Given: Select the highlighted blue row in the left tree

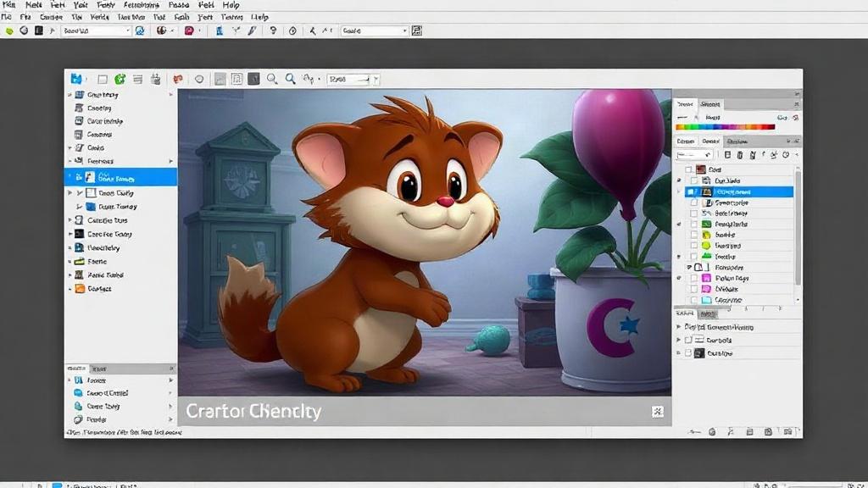Looking at the screenshot, I should tap(120, 178).
